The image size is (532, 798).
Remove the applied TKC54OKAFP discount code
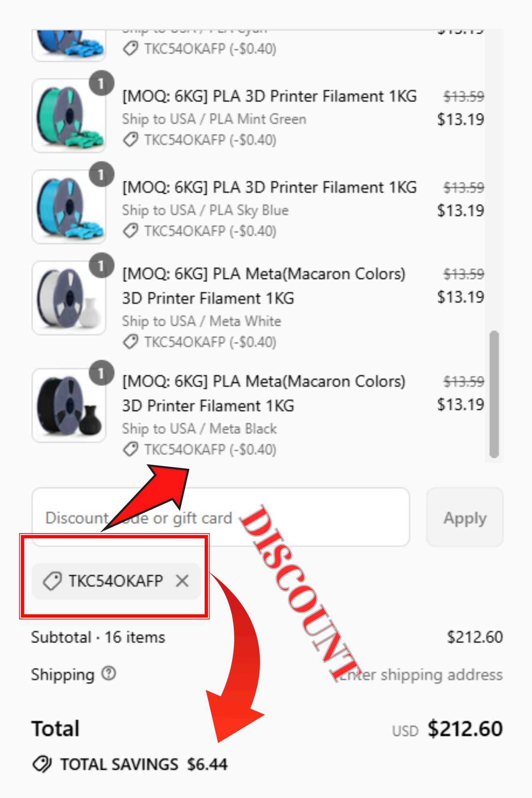pos(182,581)
